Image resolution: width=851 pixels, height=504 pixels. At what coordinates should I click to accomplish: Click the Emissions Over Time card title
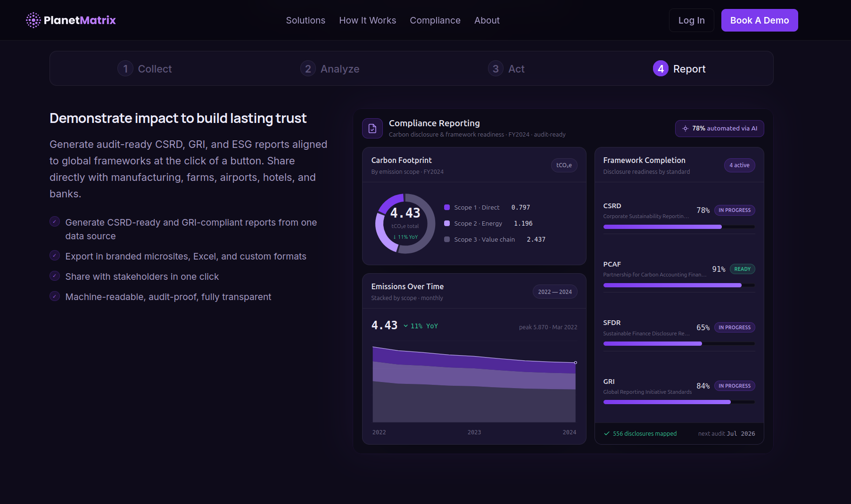point(407,287)
